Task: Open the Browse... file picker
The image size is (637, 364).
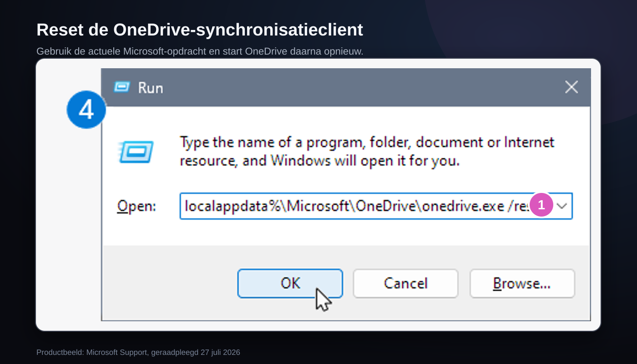Action: pyautogui.click(x=522, y=283)
